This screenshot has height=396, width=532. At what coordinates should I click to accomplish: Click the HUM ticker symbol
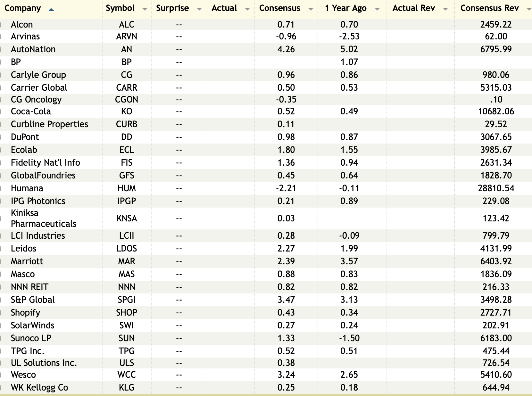[x=127, y=188]
